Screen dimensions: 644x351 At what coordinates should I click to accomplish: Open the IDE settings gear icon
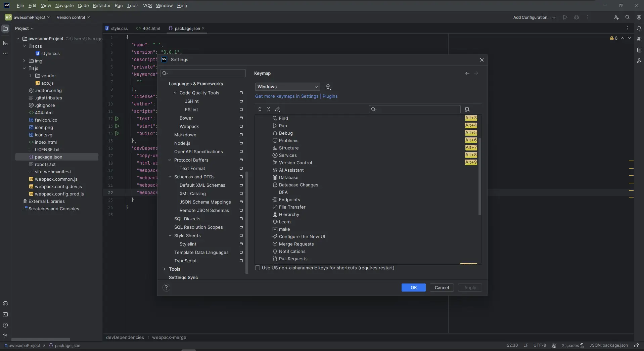pyautogui.click(x=639, y=17)
